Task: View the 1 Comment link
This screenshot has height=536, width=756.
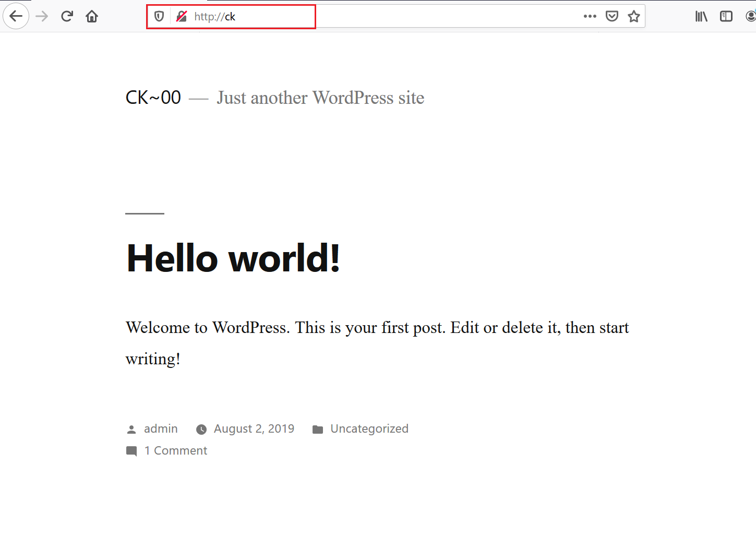Action: 176,450
